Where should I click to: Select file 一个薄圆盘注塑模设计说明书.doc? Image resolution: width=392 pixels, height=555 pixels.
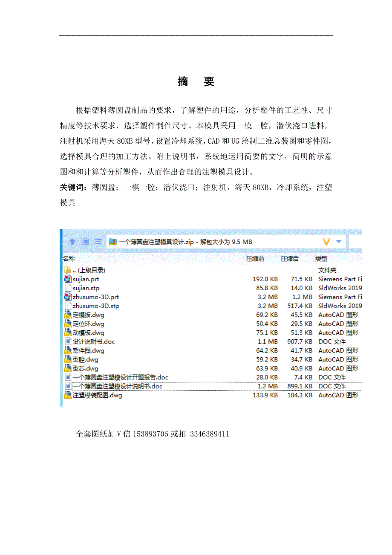point(118,387)
